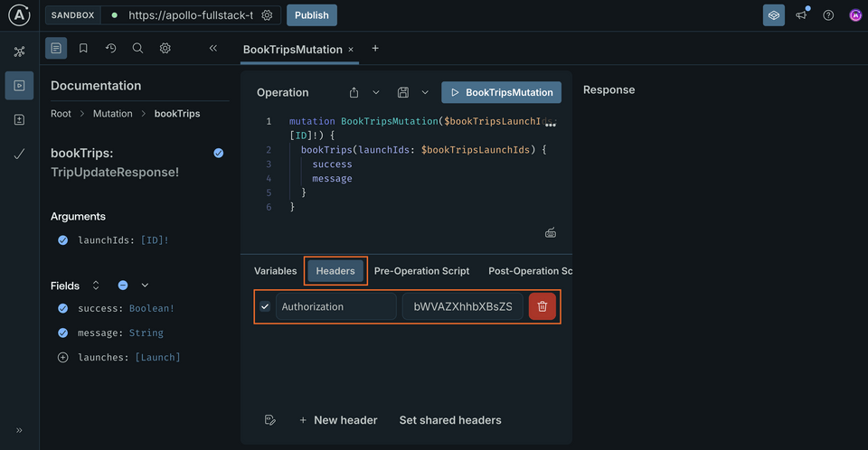The width and height of the screenshot is (868, 450).
Task: Navigate to Mutation in breadcrumb
Action: [x=112, y=114]
